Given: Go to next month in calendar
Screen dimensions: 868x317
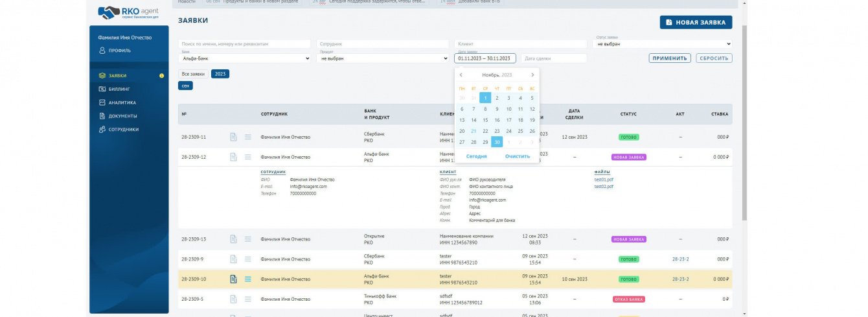Looking at the screenshot, I should pos(532,75).
